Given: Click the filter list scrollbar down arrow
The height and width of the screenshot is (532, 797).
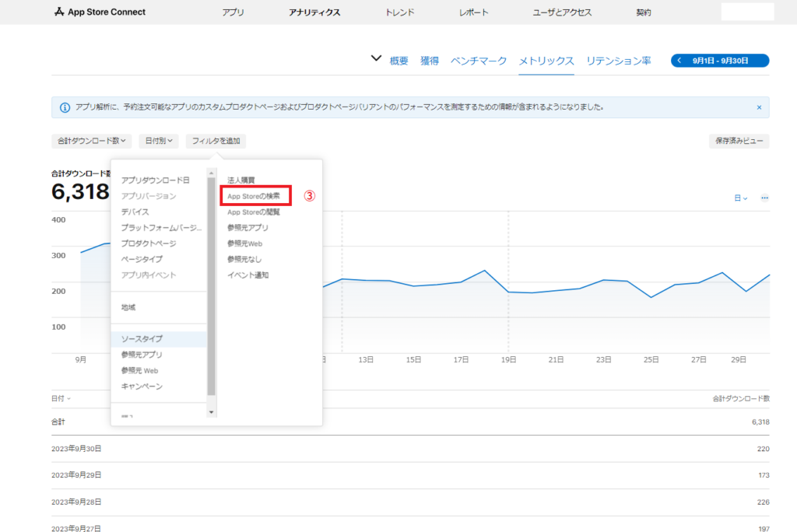Looking at the screenshot, I should click(x=212, y=412).
